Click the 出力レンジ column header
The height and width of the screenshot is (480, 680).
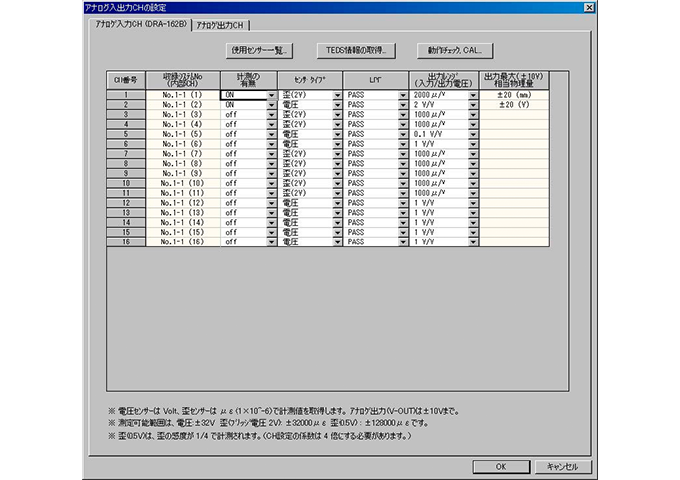tap(444, 80)
